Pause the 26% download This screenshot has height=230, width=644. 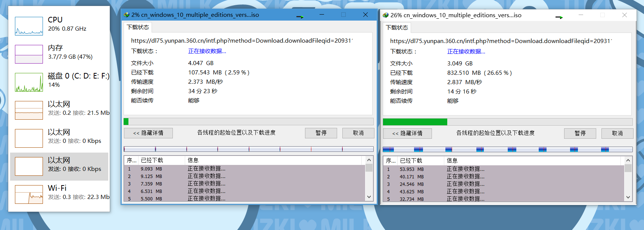point(580,134)
